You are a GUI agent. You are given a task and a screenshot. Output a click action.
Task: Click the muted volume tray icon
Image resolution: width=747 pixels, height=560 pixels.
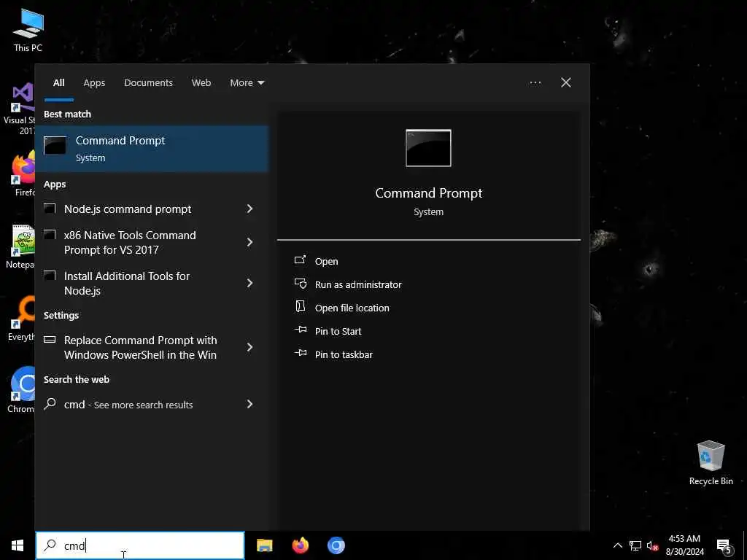[652, 545]
